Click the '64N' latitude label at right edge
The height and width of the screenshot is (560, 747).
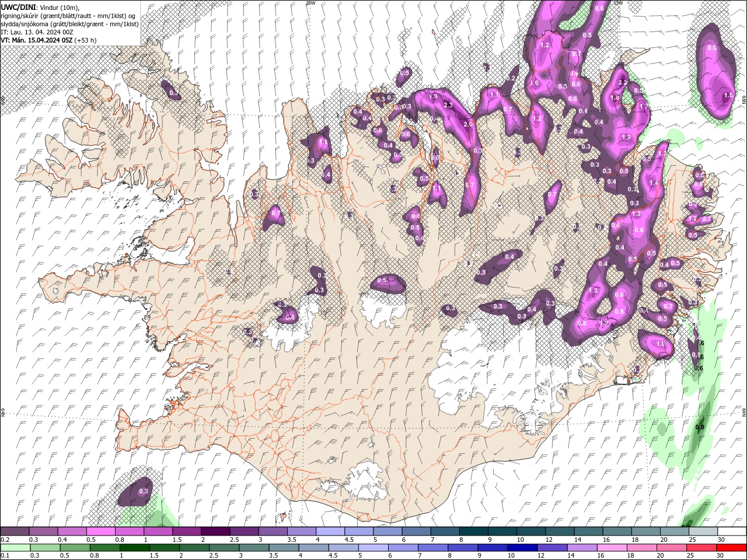pos(744,412)
